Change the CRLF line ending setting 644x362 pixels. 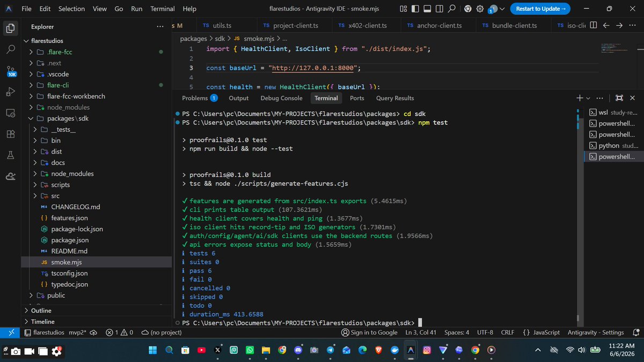tap(508, 333)
